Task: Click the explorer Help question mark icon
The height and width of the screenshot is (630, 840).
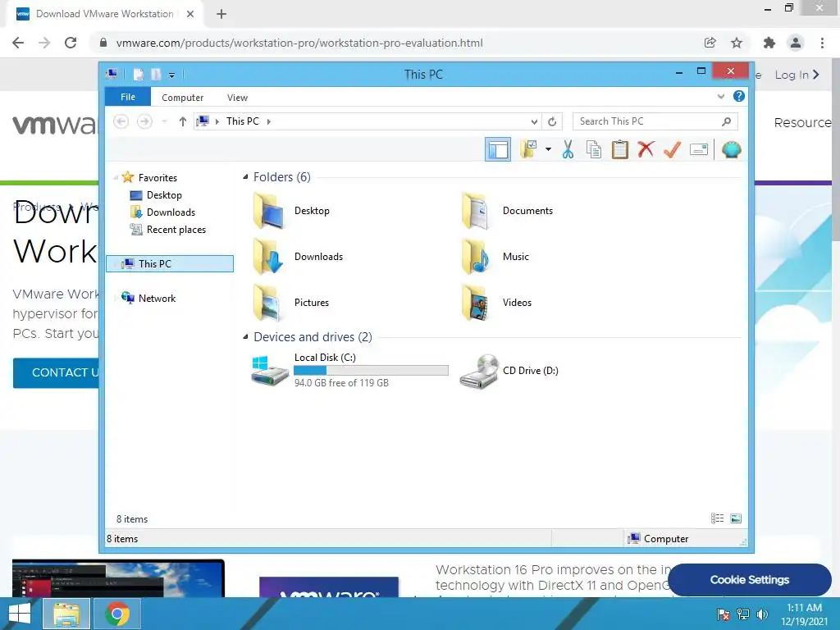Action: tap(739, 96)
